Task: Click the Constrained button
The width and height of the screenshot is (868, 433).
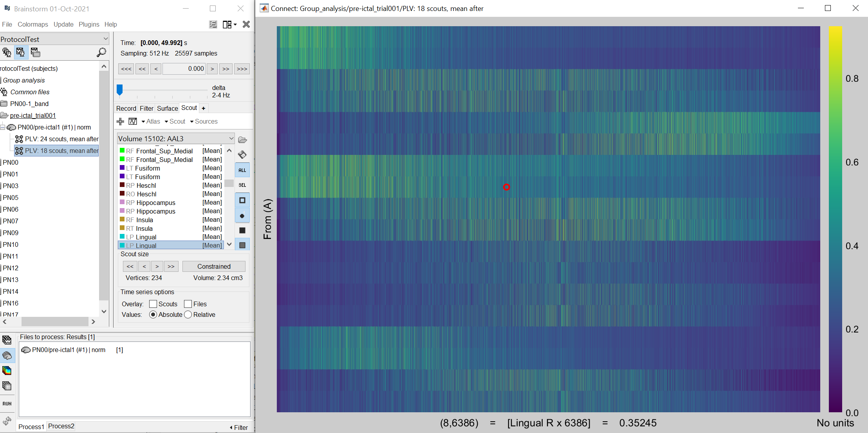Action: 214,266
